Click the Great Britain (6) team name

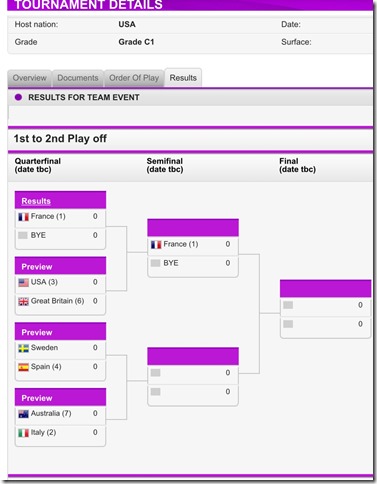tap(57, 301)
